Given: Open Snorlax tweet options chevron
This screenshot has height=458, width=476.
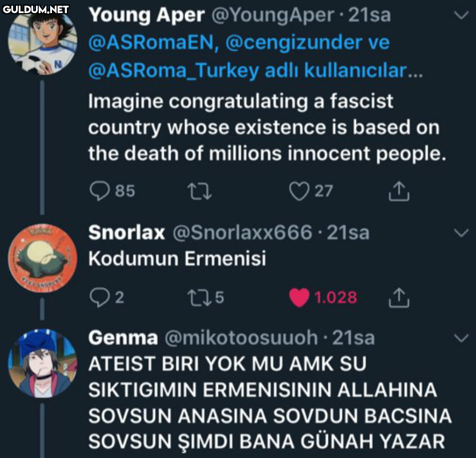Looking at the screenshot, I should click(x=460, y=233).
